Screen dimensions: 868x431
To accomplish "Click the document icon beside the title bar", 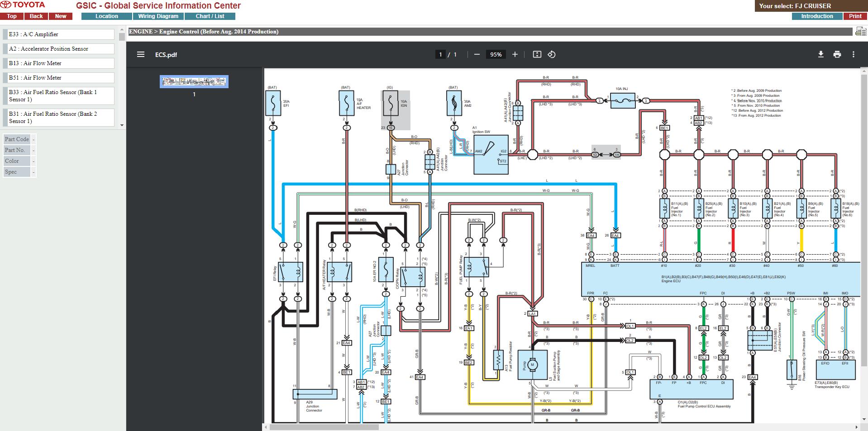I will point(860,31).
